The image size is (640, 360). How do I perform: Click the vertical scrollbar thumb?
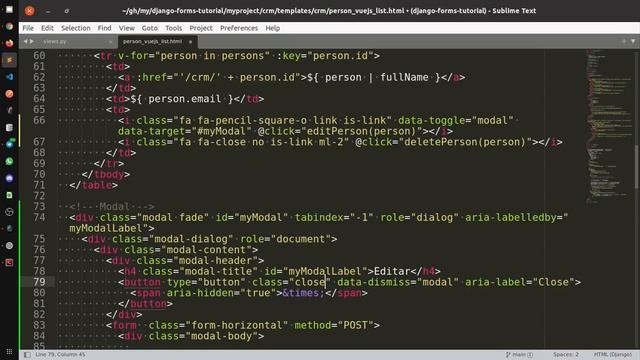[637, 167]
